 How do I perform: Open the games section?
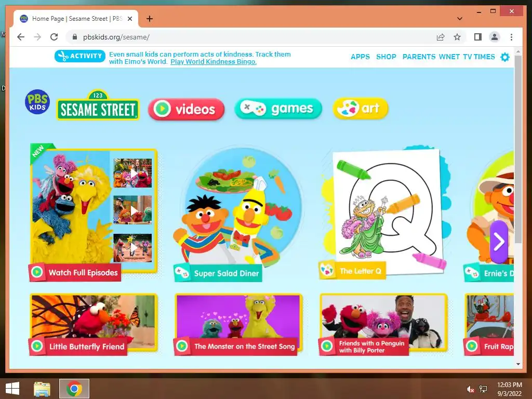[x=278, y=109]
